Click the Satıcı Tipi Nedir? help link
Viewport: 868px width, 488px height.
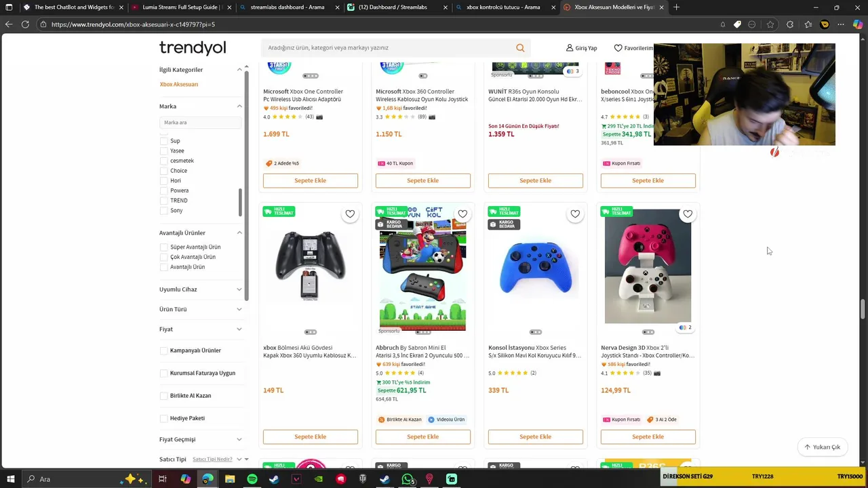[x=212, y=460]
